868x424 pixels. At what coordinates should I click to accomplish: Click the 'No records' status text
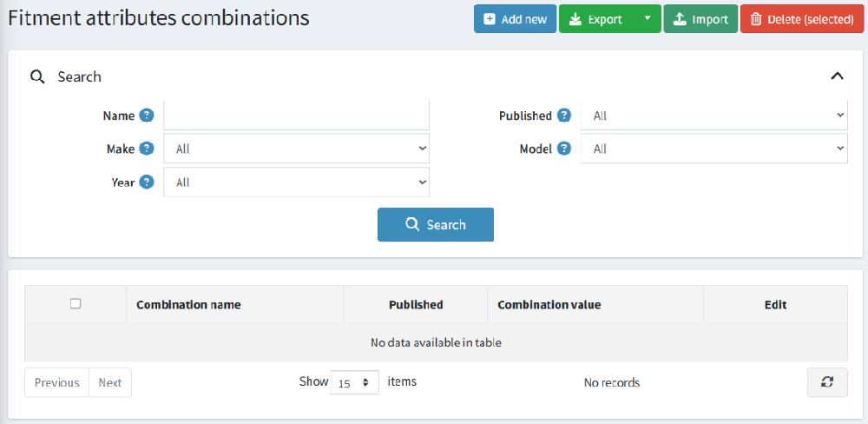point(612,382)
